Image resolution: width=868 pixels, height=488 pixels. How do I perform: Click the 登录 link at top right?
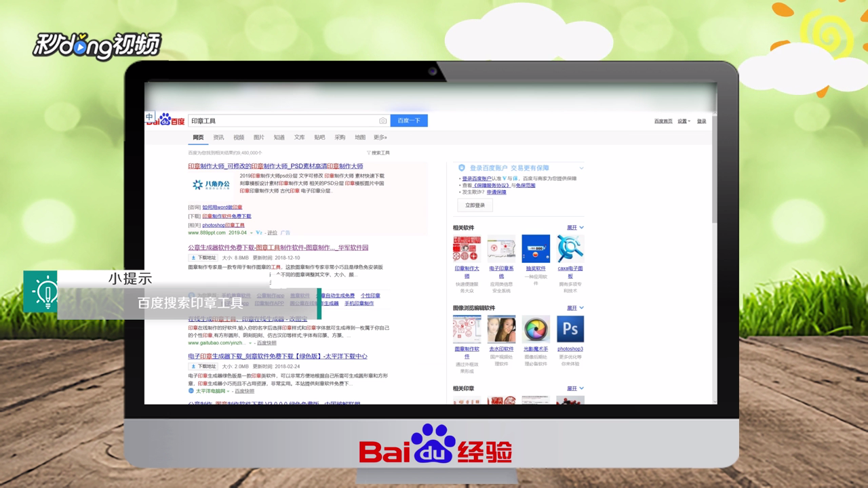701,121
